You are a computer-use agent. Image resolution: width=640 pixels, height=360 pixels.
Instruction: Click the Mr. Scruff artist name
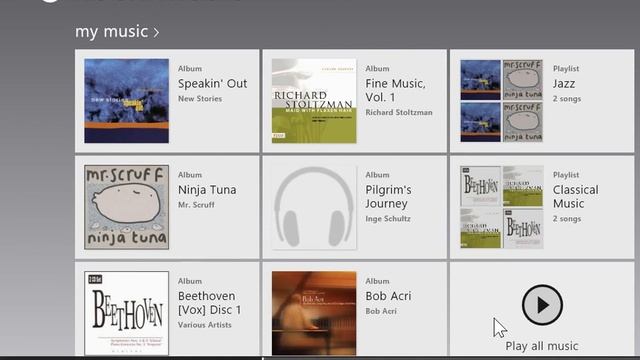click(196, 205)
